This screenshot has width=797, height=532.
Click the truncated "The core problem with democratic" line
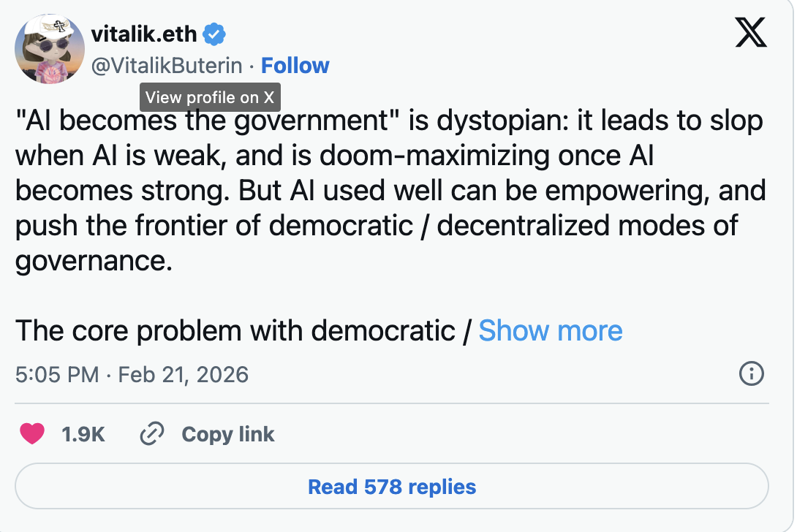click(x=234, y=331)
